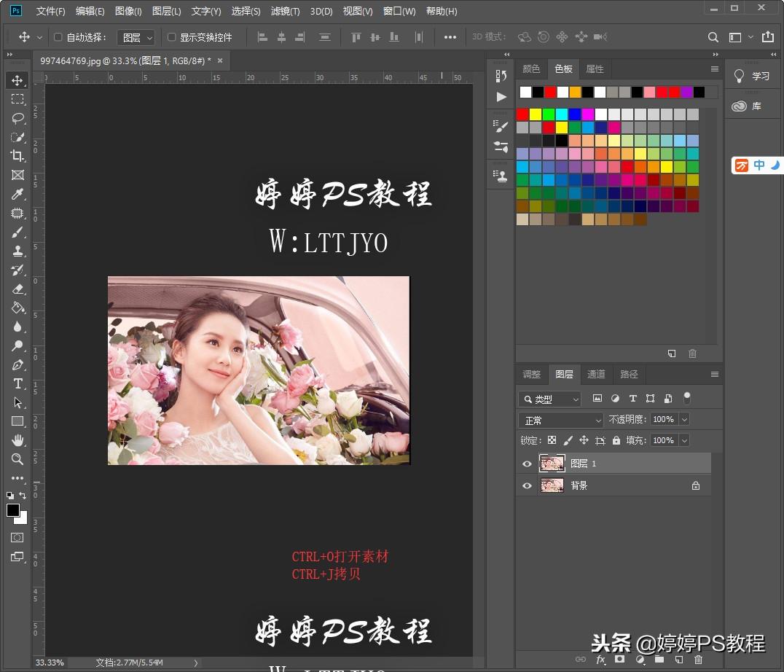Select the Rectangle shape tool
The width and height of the screenshot is (784, 672).
[17, 421]
